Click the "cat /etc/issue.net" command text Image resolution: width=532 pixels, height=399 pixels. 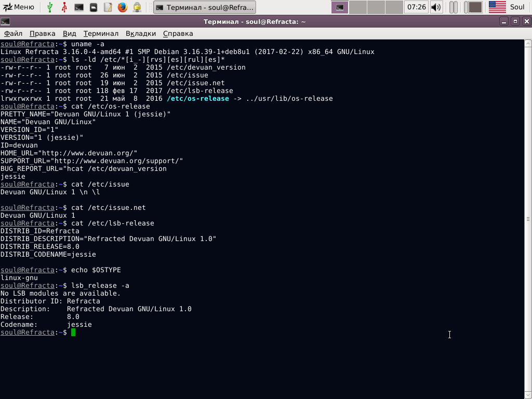[108, 208]
